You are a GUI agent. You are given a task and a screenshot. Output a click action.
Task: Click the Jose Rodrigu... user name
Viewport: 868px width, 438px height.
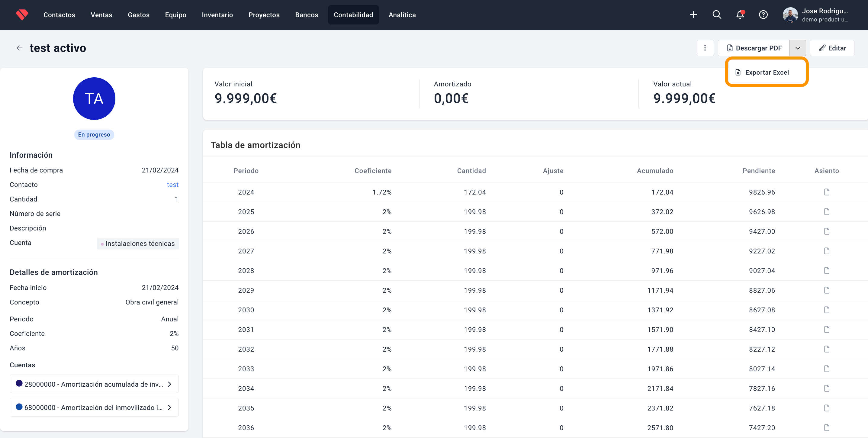pyautogui.click(x=825, y=11)
